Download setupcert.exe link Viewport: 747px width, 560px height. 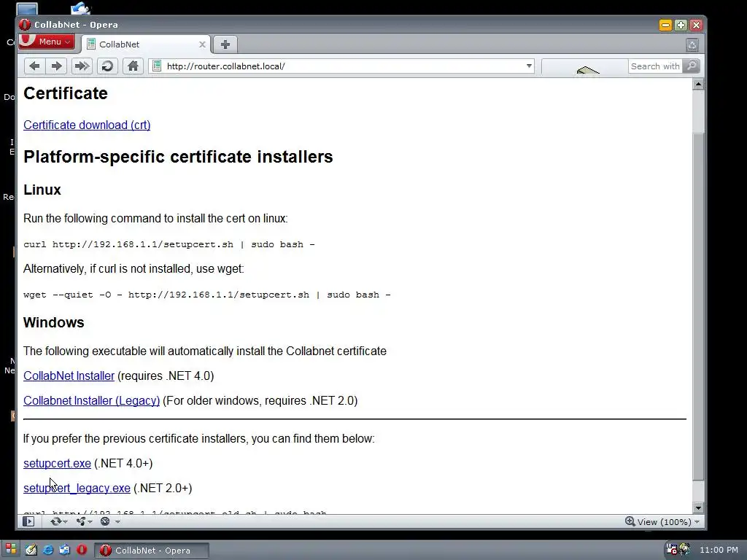click(57, 463)
